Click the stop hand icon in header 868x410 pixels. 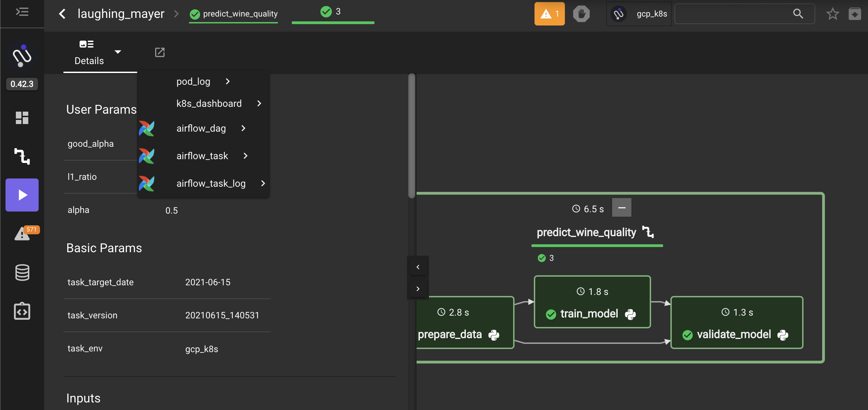pos(581,14)
